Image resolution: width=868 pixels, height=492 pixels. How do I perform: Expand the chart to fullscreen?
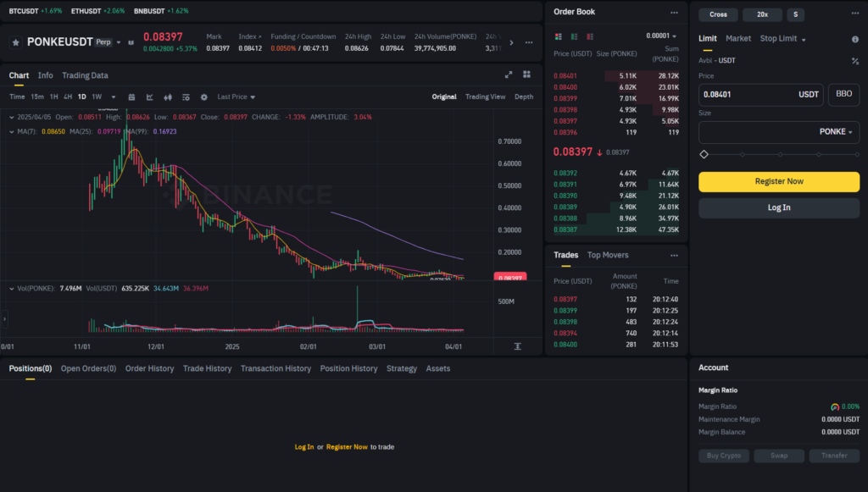point(509,75)
